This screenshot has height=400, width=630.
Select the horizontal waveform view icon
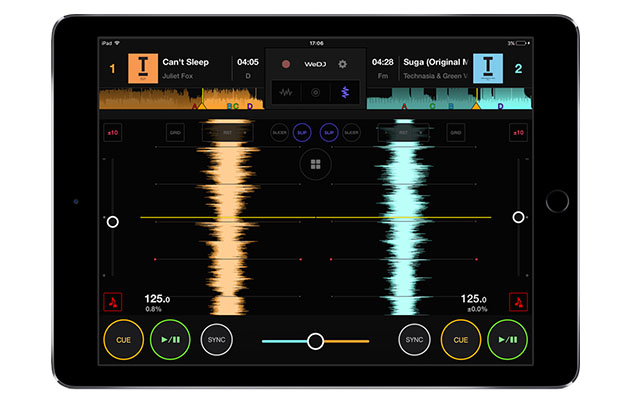(x=285, y=92)
